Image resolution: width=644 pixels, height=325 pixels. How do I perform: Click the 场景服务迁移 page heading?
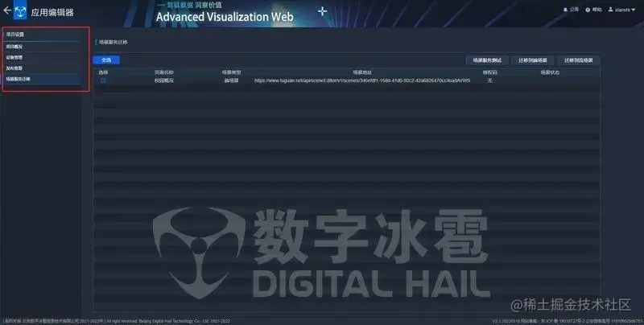tap(113, 42)
